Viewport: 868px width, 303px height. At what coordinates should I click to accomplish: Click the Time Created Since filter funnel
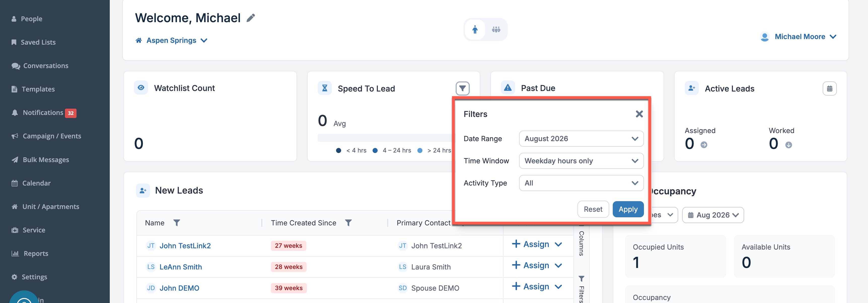tap(348, 223)
